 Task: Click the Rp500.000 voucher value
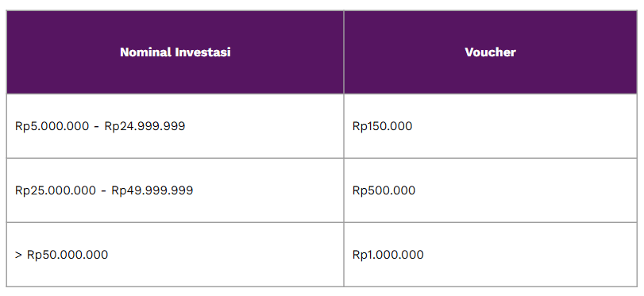point(384,190)
